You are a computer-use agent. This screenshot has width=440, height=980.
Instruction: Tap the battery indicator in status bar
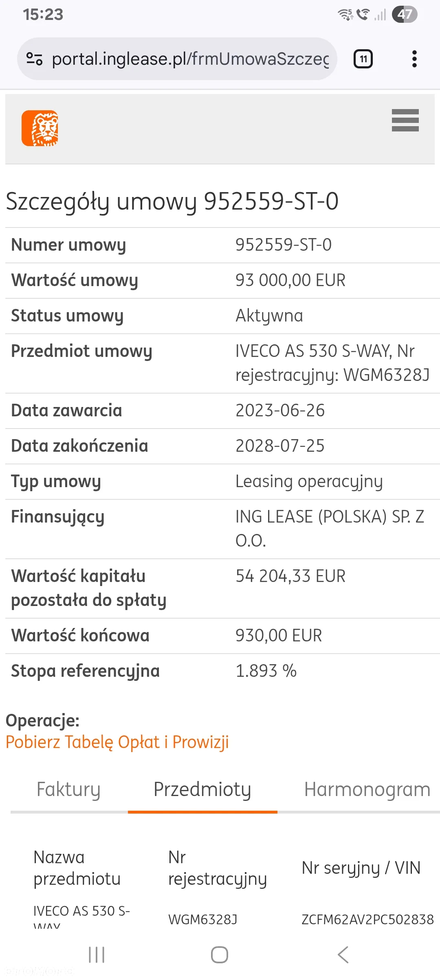click(x=404, y=15)
